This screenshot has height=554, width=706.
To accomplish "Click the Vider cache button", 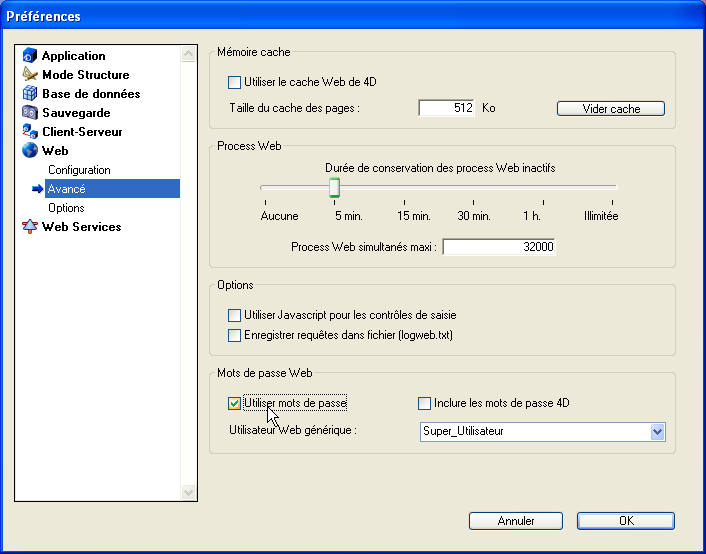I will click(x=610, y=109).
